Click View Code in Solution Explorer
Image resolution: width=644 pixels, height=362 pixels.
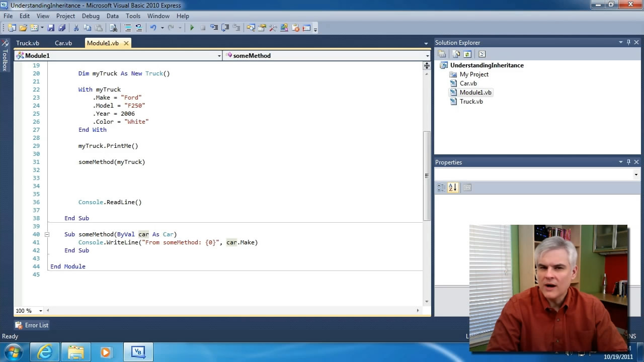point(481,54)
